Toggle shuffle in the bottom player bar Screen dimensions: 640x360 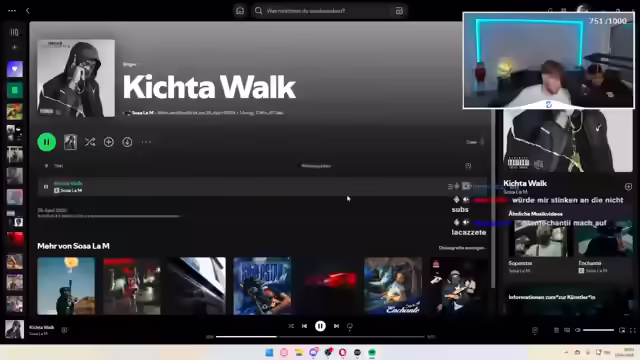(291, 326)
